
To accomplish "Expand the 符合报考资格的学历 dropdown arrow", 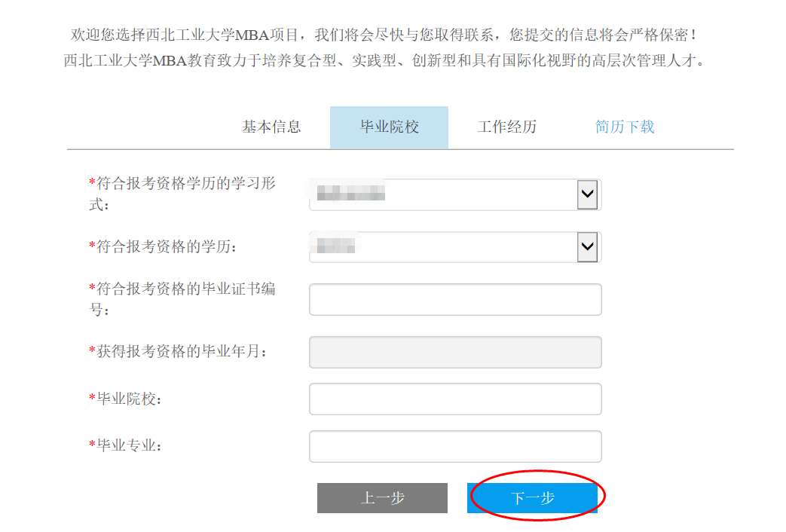I will (x=587, y=246).
